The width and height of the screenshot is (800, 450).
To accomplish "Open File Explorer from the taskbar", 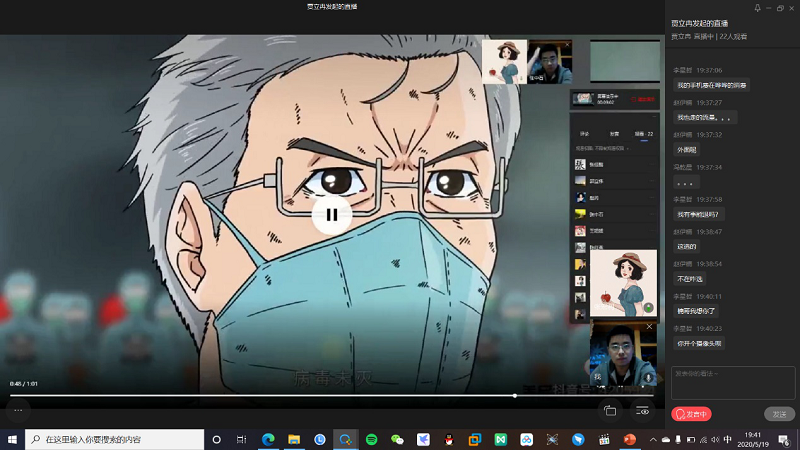I will pyautogui.click(x=294, y=439).
